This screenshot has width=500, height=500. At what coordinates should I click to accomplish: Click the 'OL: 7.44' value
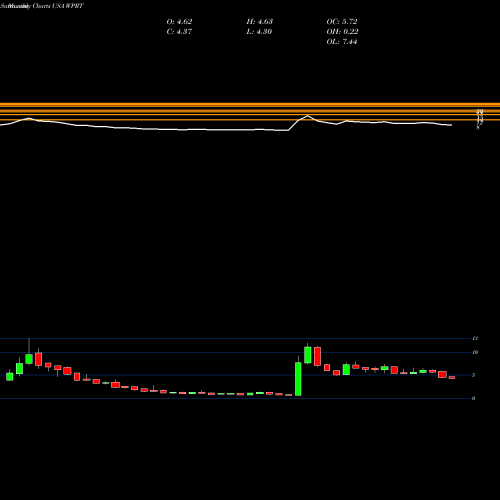(x=342, y=42)
